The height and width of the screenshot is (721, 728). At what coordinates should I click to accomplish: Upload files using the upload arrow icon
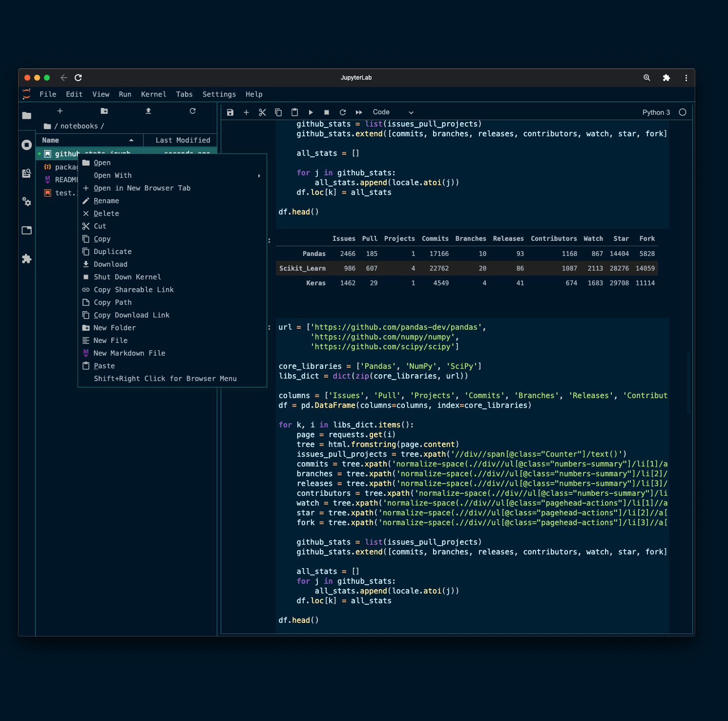[148, 111]
